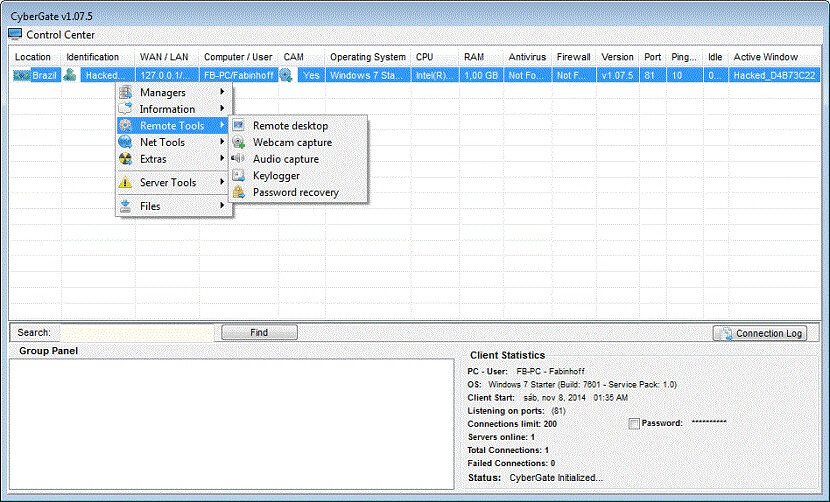Viewport: 830px width, 502px height.
Task: Click the webcam icon in the CAM column
Action: coord(286,75)
